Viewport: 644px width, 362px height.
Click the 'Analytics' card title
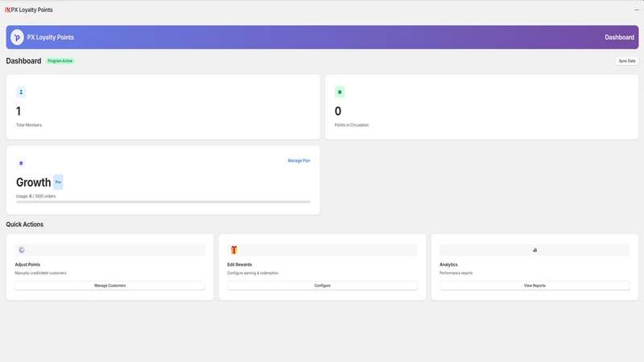pyautogui.click(x=448, y=265)
